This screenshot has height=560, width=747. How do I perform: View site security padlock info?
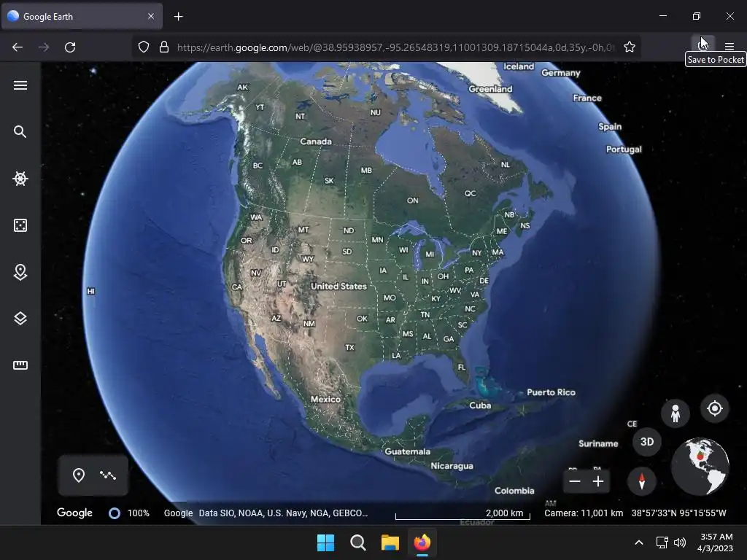click(x=164, y=47)
